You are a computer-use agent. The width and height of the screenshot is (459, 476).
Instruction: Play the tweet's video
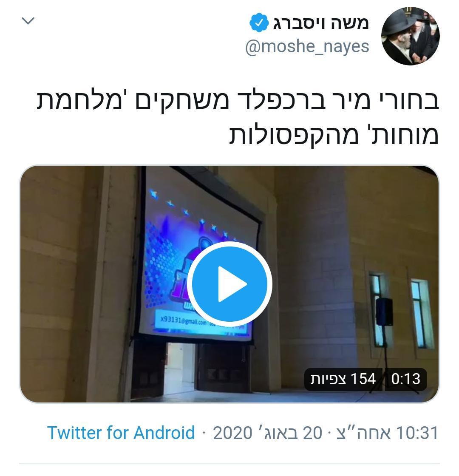click(x=229, y=284)
